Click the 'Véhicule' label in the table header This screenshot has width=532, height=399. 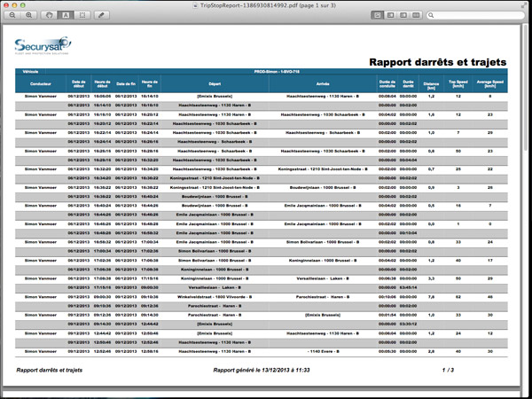(x=30, y=72)
